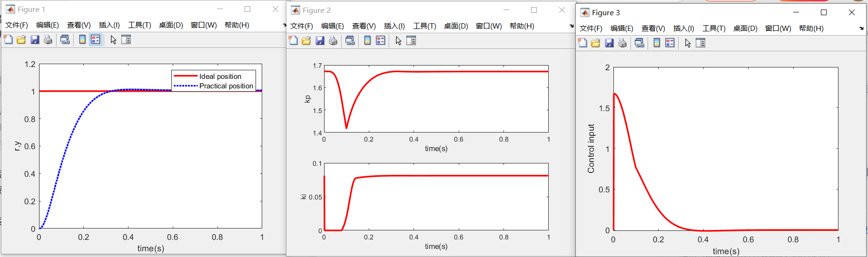
Task: Insert colorbar in Figure 1
Action: [x=82, y=40]
